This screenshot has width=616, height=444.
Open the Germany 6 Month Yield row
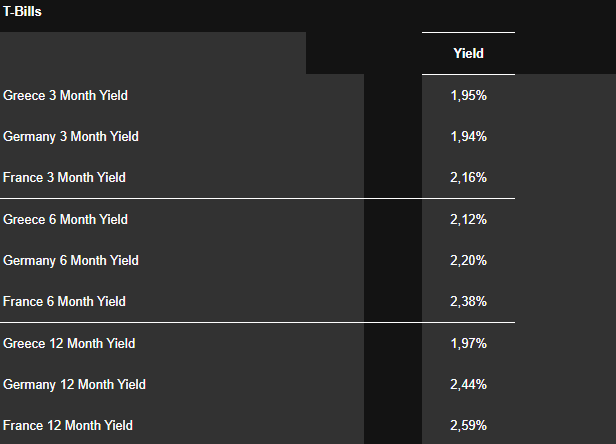click(71, 260)
